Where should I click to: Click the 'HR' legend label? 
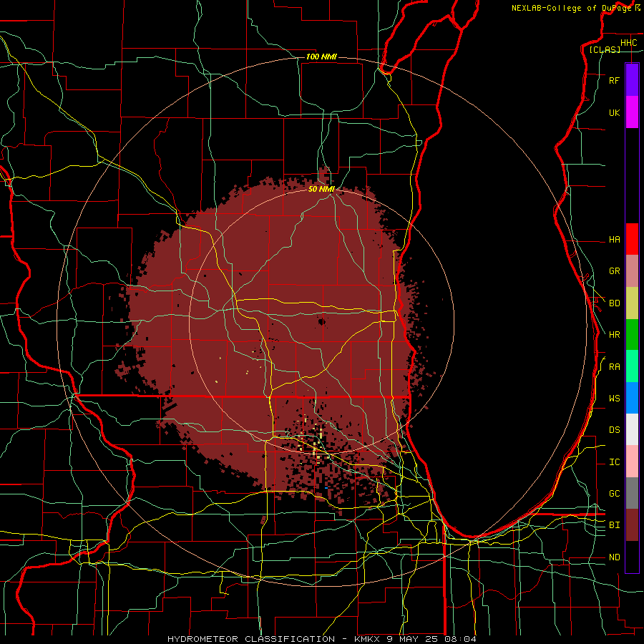tap(614, 335)
